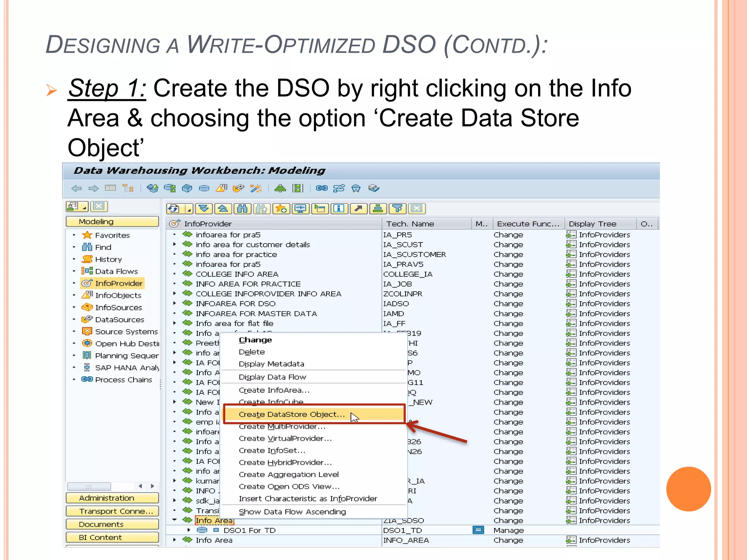Click 'Manage' in the DSO1_TD row
747x560 pixels.
tap(508, 530)
